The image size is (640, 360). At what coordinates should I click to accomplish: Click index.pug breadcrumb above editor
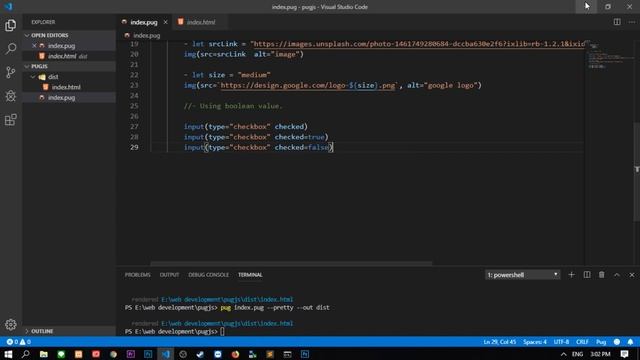[146, 36]
